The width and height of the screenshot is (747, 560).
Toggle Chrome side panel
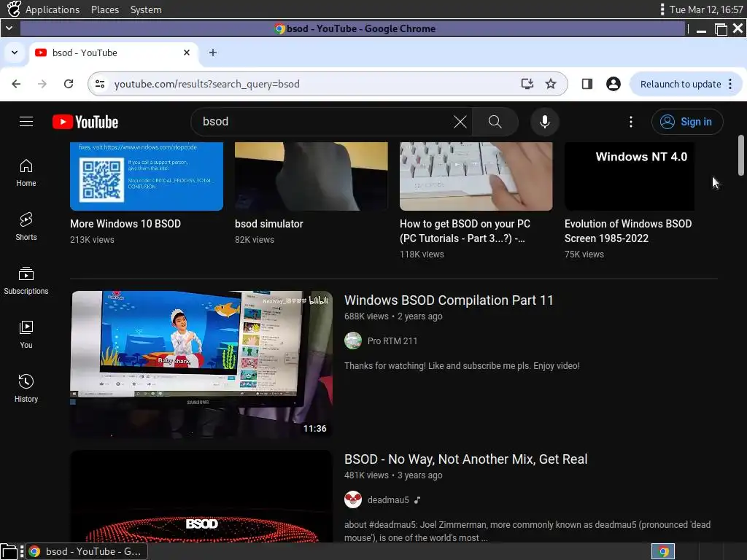587,84
